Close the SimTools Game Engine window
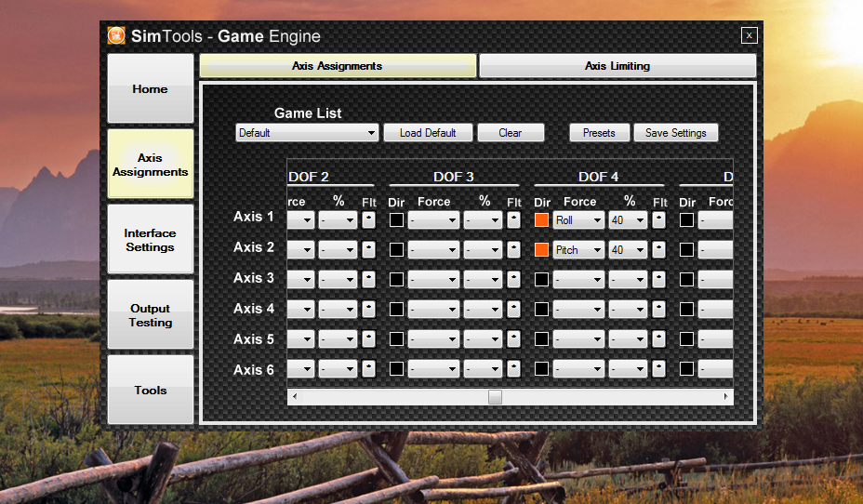863x504 pixels. click(x=749, y=35)
